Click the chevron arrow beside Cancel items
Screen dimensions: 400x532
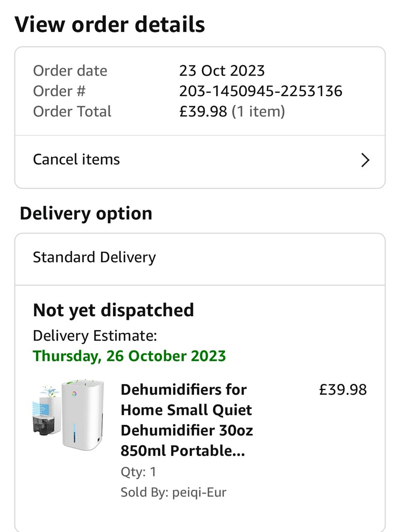[x=365, y=160]
